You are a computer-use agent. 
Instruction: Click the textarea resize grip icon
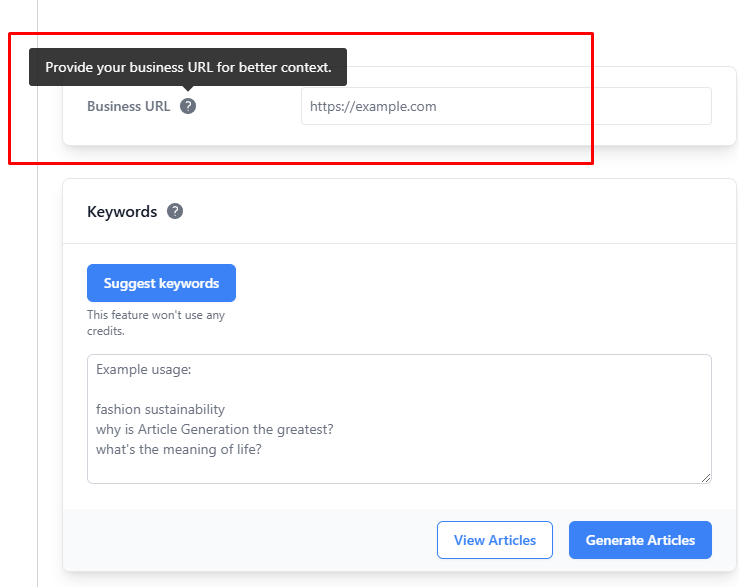point(706,478)
